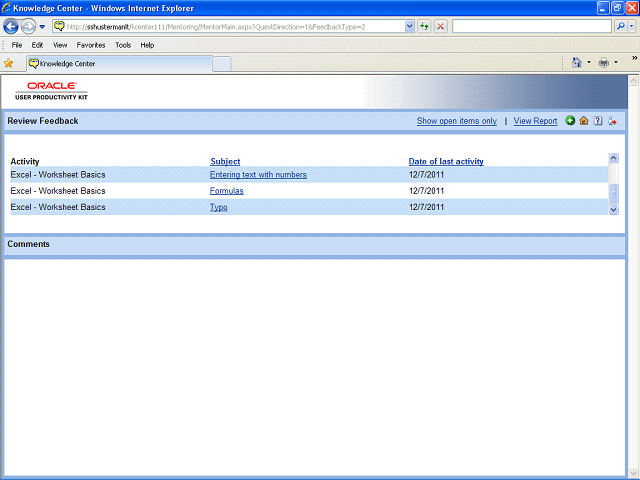The image size is (640, 480).
Task: Click the Refresh page icon
Action: [x=424, y=27]
